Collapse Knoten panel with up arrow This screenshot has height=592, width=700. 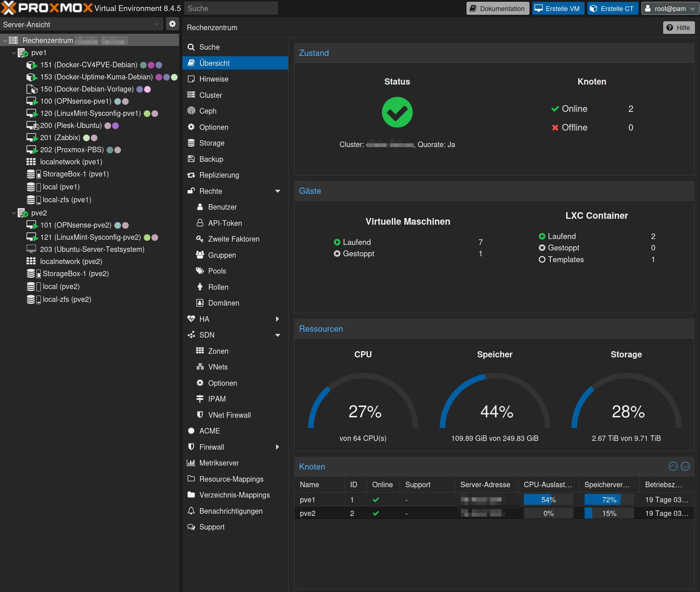[673, 467]
